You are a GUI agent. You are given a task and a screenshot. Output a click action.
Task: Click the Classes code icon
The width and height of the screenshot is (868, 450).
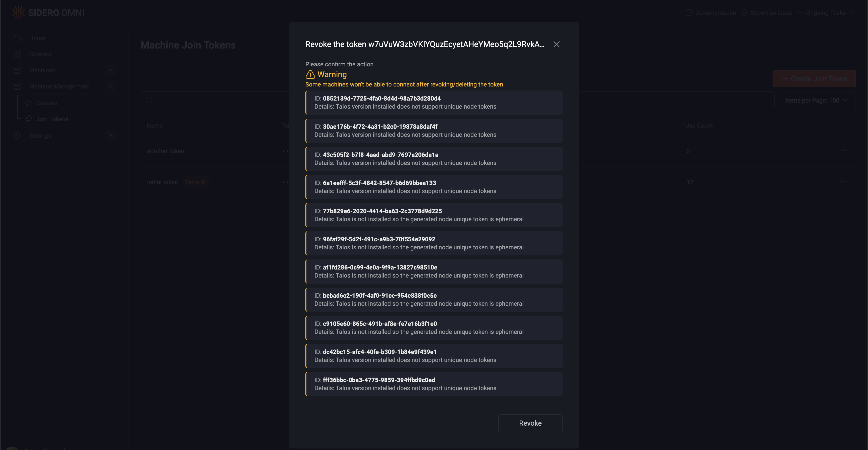coord(28,103)
